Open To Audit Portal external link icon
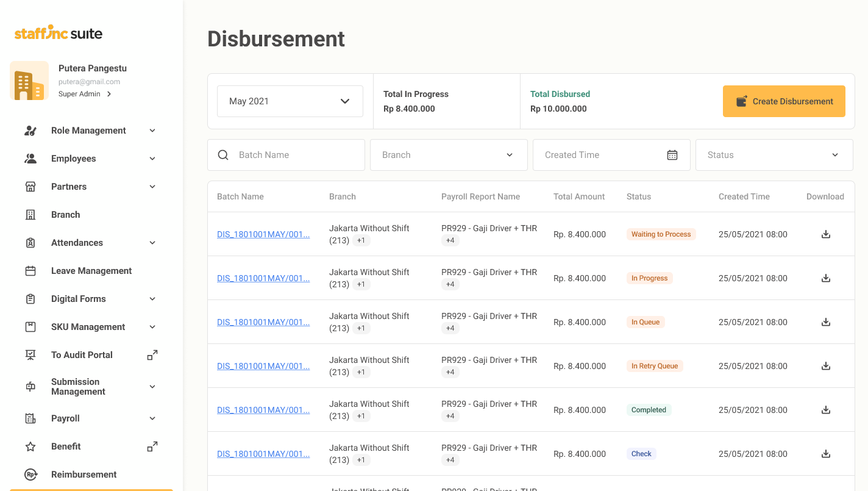Viewport: 868px width, 491px height. point(152,355)
